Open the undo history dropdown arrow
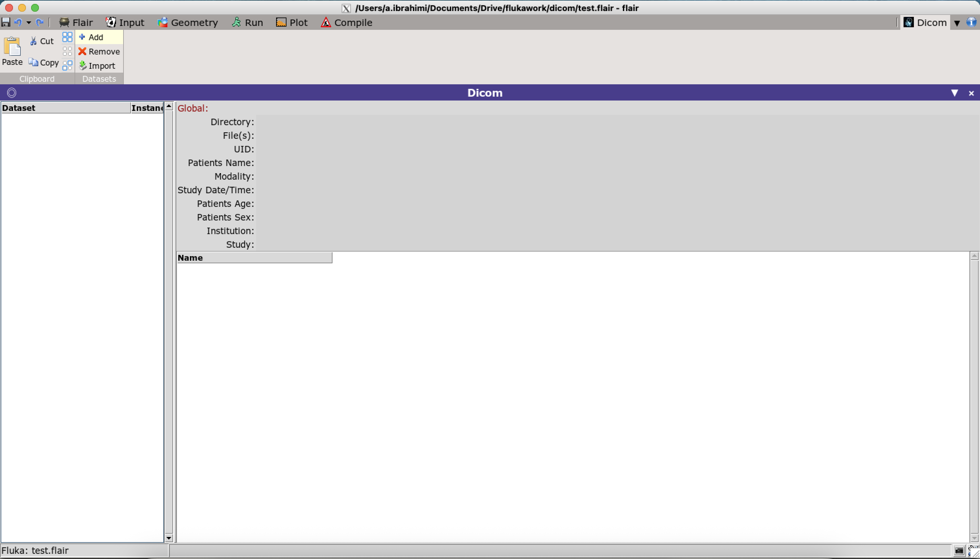Viewport: 980px width, 559px height. [x=29, y=23]
